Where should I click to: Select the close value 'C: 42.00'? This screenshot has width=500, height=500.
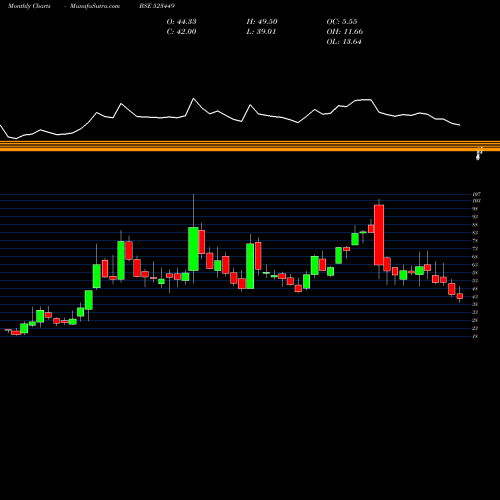click(x=181, y=32)
